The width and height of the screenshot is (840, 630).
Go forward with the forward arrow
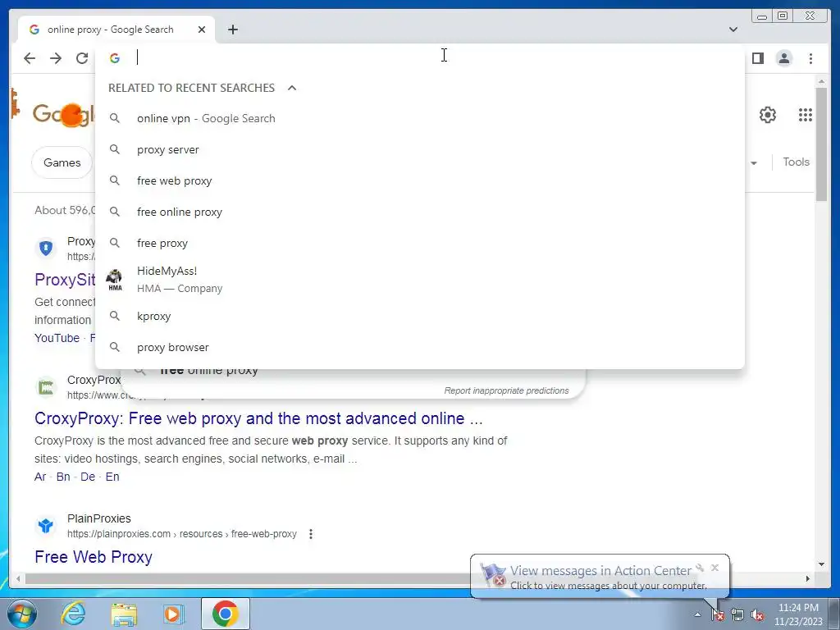click(x=56, y=58)
